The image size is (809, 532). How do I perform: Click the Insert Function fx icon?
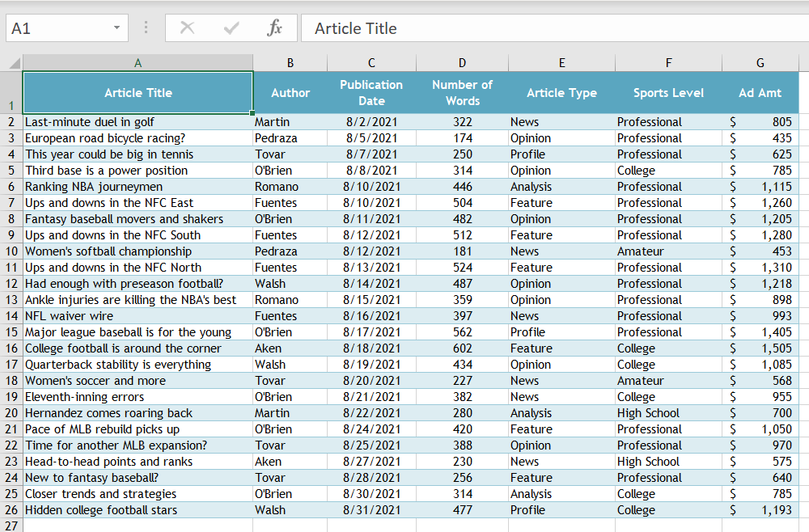pyautogui.click(x=275, y=27)
